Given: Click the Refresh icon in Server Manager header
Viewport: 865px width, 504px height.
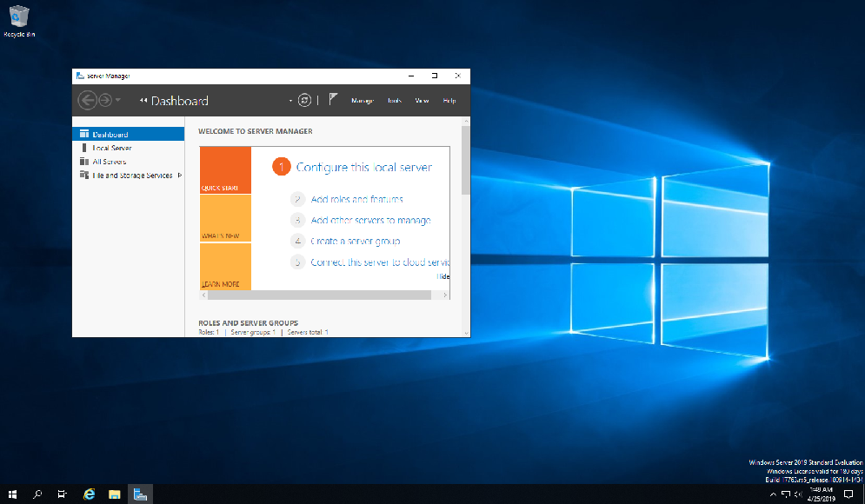Looking at the screenshot, I should pyautogui.click(x=304, y=100).
